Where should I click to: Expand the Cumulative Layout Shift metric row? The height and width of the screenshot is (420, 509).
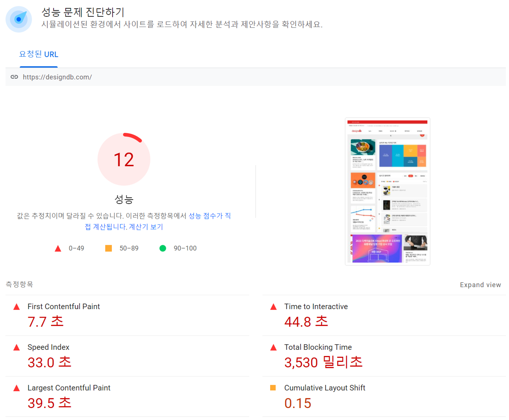click(383, 396)
